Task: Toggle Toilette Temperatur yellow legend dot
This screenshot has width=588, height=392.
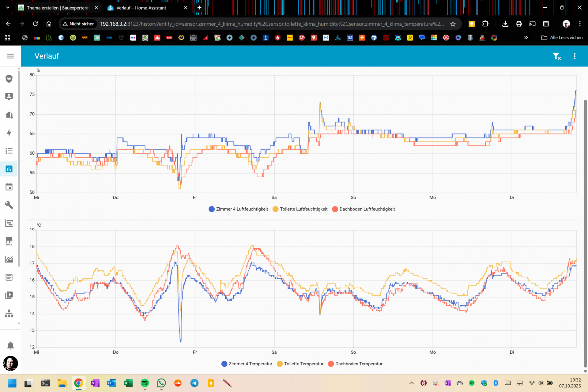Action: 280,364
